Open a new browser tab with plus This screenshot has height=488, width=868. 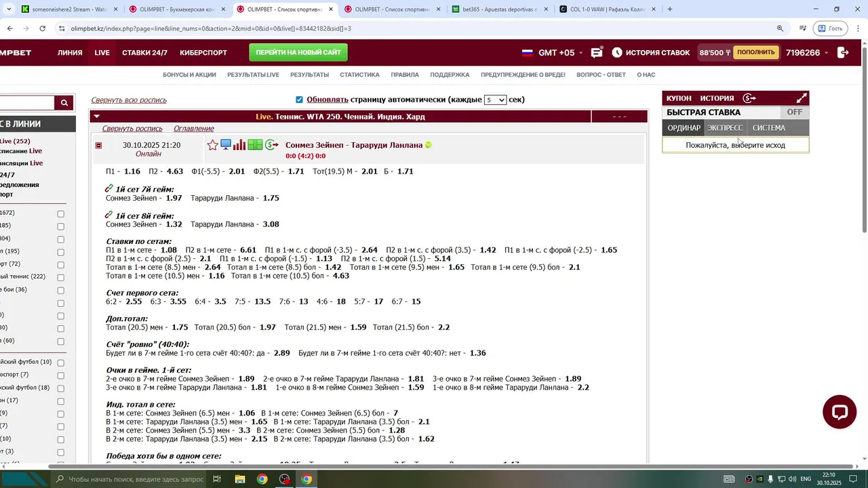pos(670,9)
